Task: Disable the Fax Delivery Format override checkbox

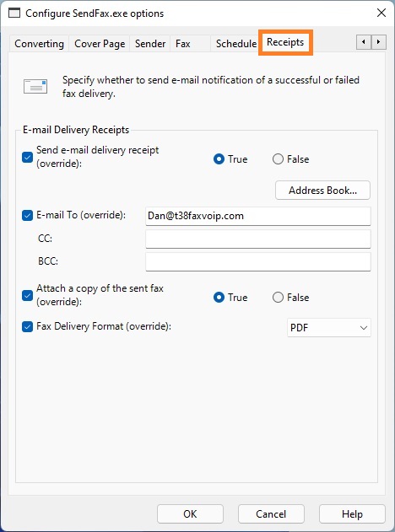Action: pyautogui.click(x=27, y=327)
